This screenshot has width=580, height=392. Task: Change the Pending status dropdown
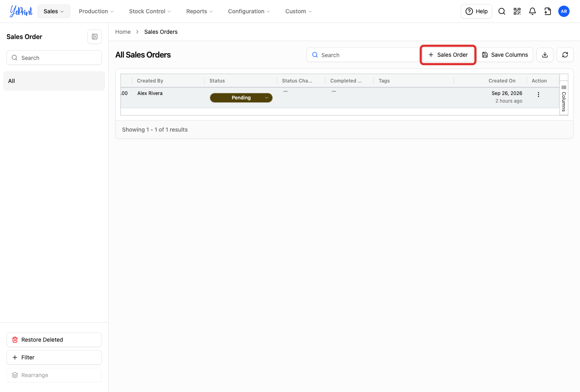pyautogui.click(x=241, y=98)
